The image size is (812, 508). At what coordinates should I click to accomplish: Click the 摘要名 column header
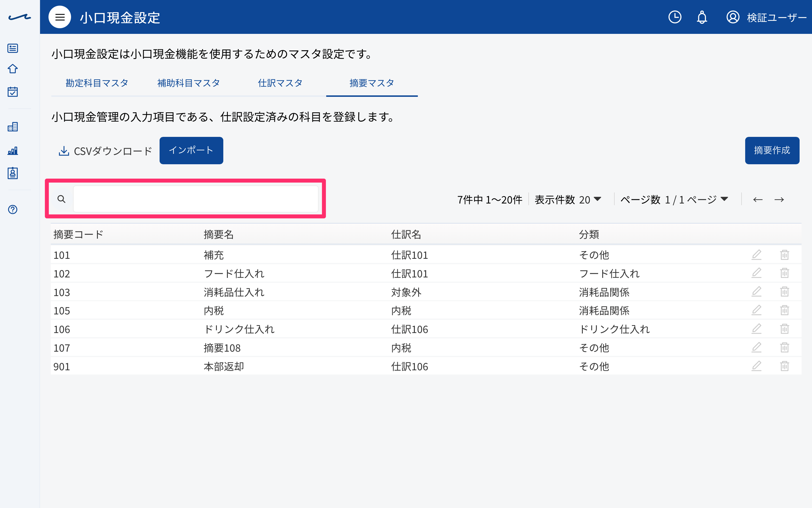point(219,235)
